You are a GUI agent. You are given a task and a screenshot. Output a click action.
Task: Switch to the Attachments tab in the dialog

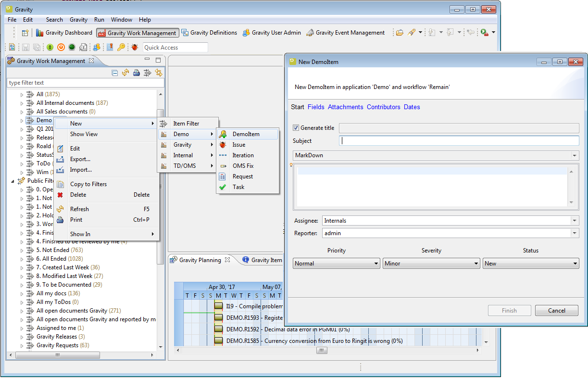(x=345, y=107)
